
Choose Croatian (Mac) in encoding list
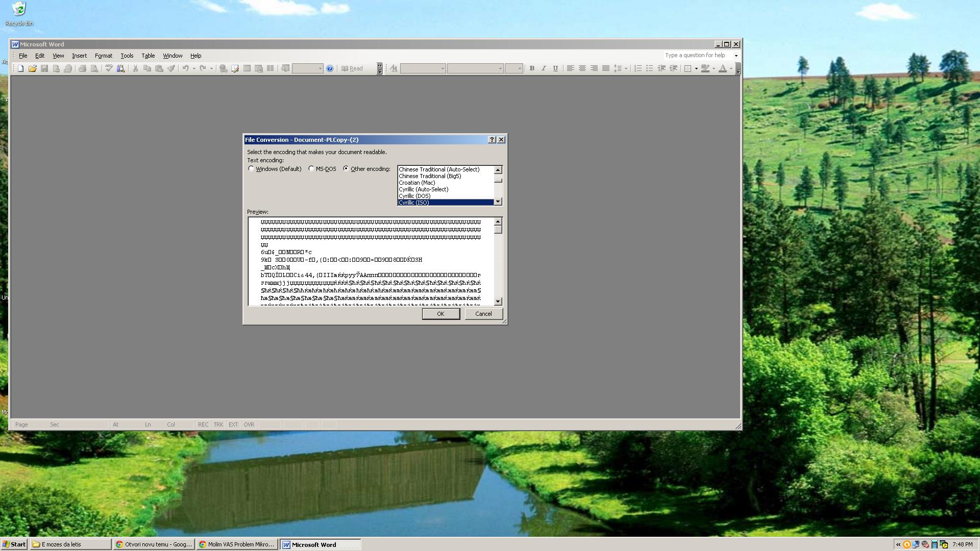417,183
